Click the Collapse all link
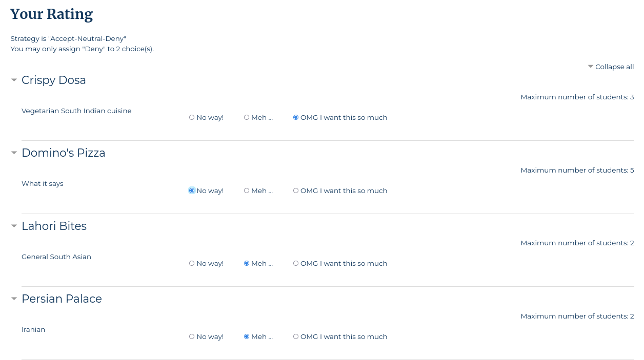 pos(611,67)
